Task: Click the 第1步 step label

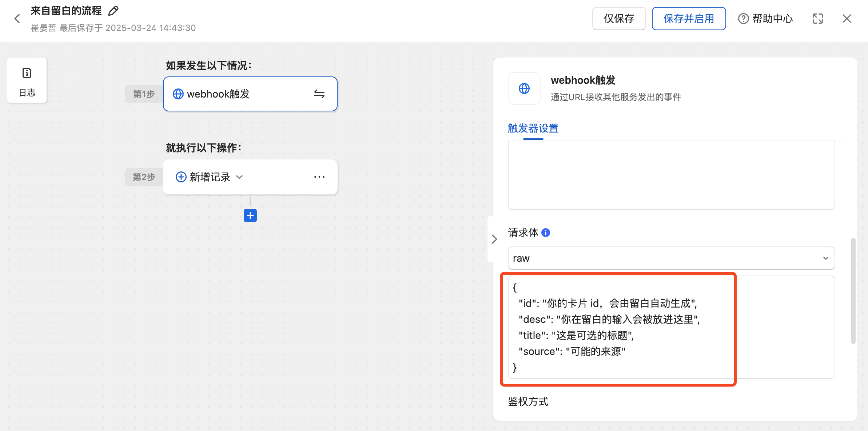Action: pyautogui.click(x=144, y=94)
